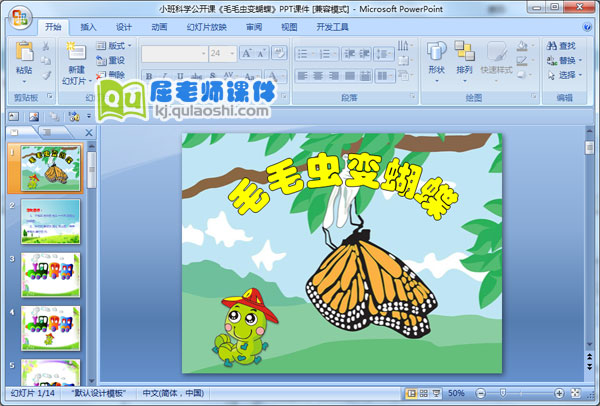Screen dimensions: 600x406
Task: Click Fit Slide to Window icon
Action: pyautogui.click(x=576, y=393)
